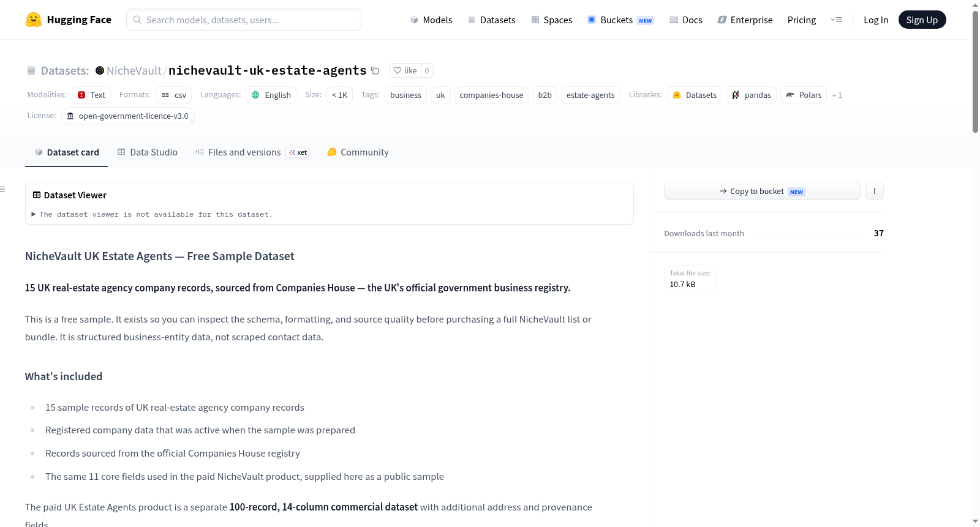The height and width of the screenshot is (527, 980).
Task: Select the Datasets library tag
Action: pyautogui.click(x=695, y=95)
